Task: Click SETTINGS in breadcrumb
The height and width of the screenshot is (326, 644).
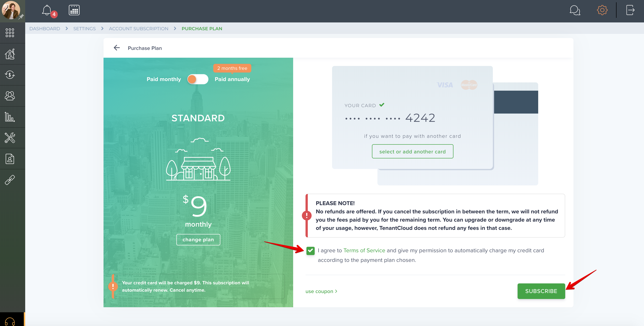Action: [85, 28]
